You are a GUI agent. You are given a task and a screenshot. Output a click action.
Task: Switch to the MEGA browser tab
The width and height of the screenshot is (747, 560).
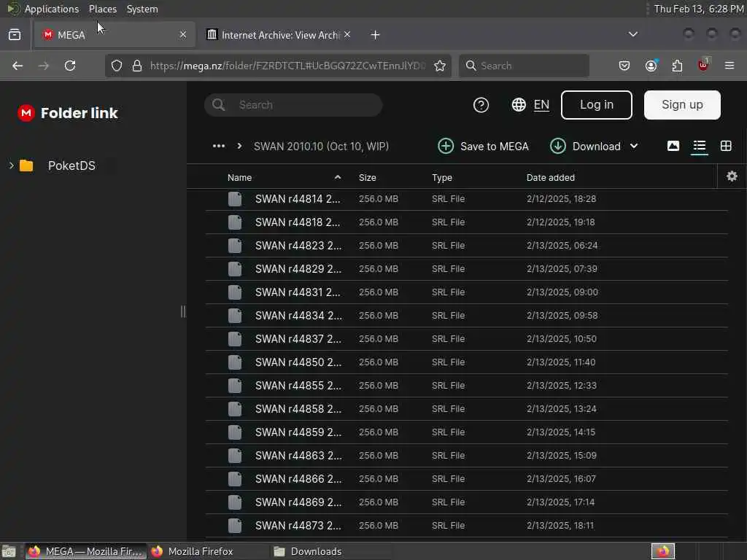point(115,35)
